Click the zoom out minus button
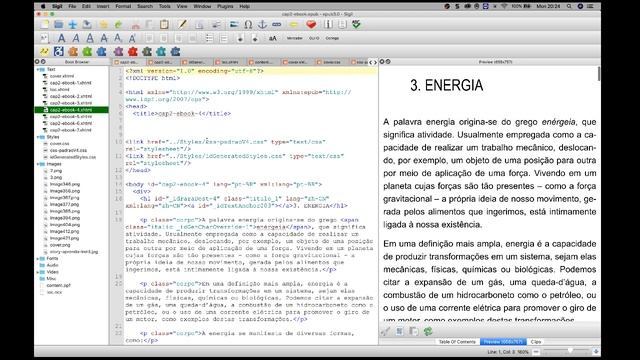 click(536, 351)
